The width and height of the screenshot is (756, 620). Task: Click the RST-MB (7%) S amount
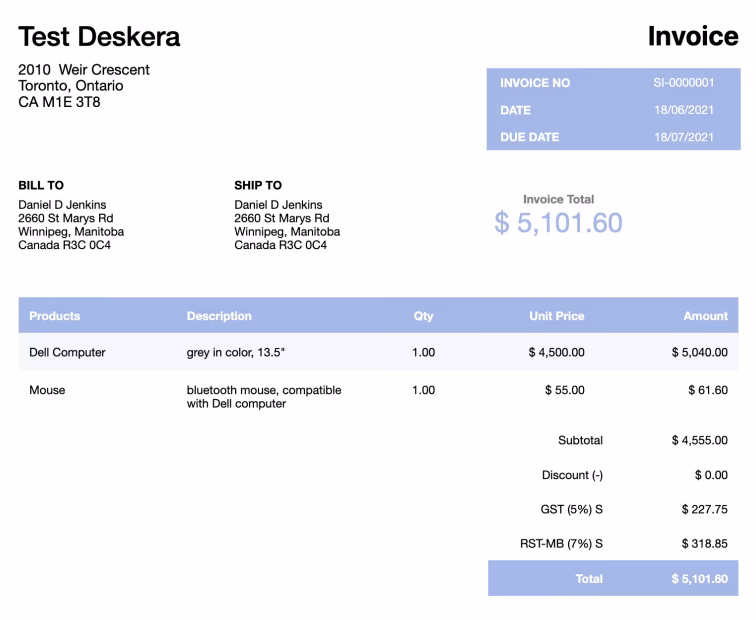point(703,544)
